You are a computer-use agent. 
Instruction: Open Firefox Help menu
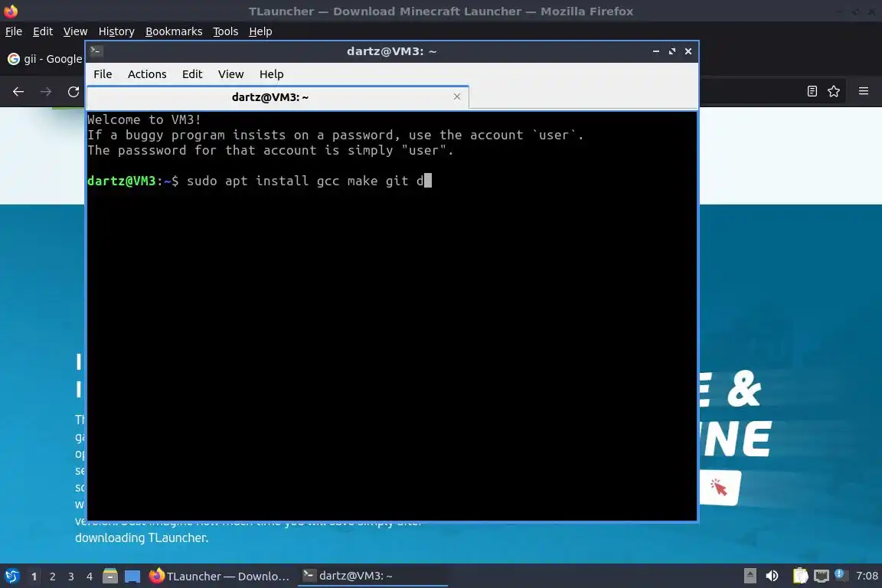pos(260,31)
